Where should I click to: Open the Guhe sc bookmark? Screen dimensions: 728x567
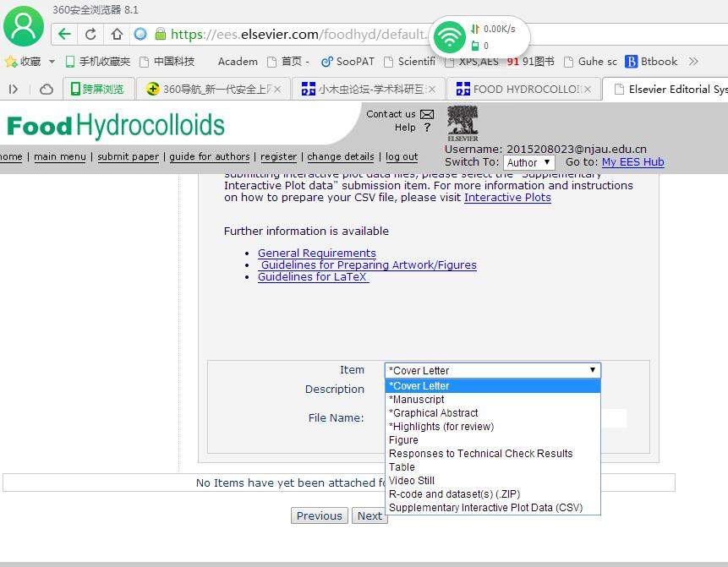(590, 61)
